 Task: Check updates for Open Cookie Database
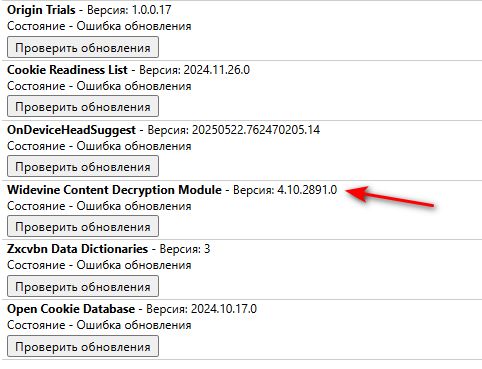coord(83,346)
